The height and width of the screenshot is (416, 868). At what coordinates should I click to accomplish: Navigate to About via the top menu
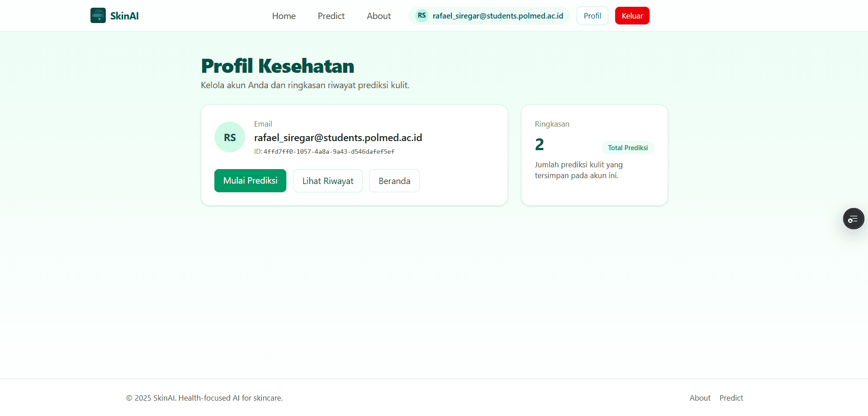tap(378, 15)
